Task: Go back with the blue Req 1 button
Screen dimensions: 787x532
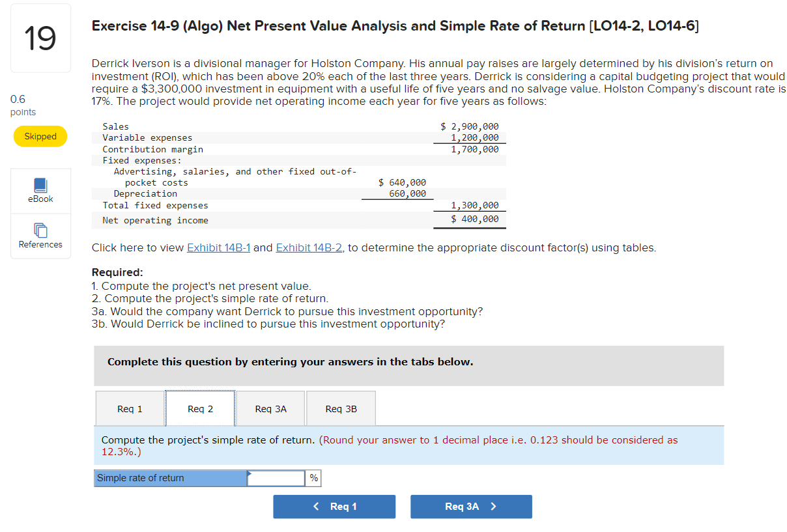Action: tap(334, 507)
